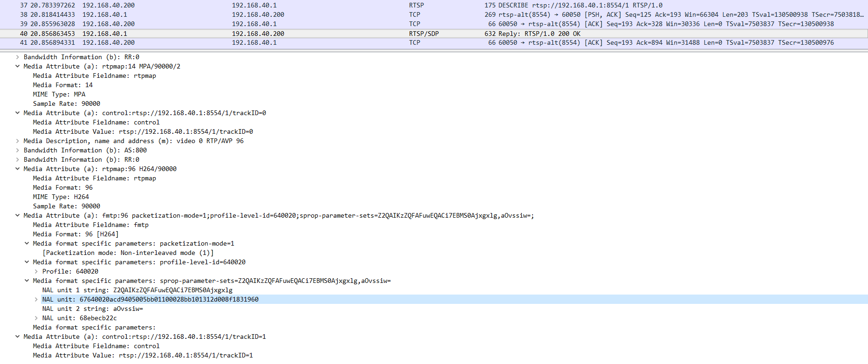Screen dimensions: 868x364
Task: Expand Profile: 640020 node
Action: point(36,271)
